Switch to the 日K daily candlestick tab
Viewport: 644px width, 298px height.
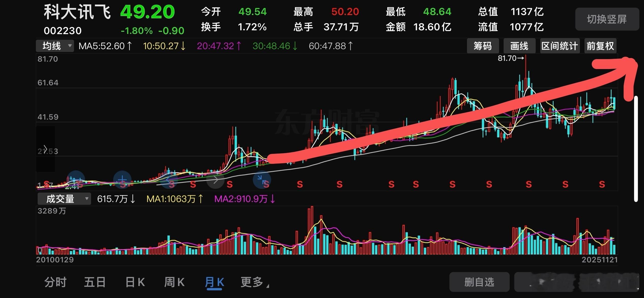click(135, 282)
